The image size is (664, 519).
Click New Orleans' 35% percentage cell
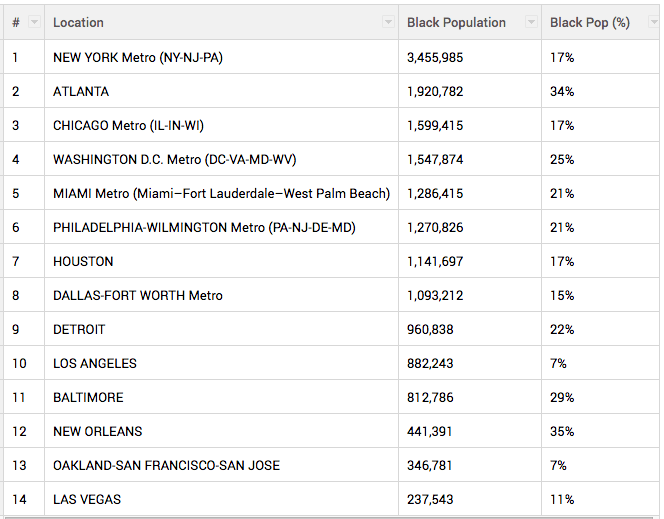click(562, 432)
